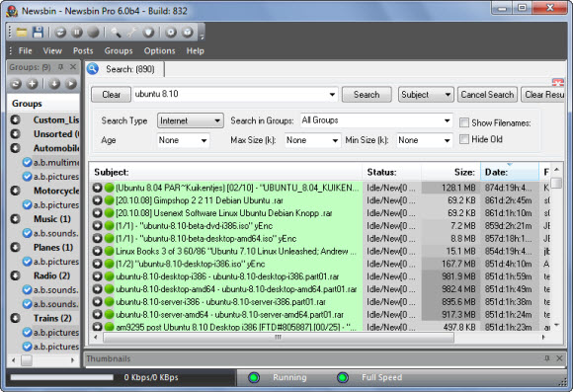The width and height of the screenshot is (573, 392).
Task: Click the circular arrows refresh toolbar icon
Action: pyautogui.click(x=60, y=33)
